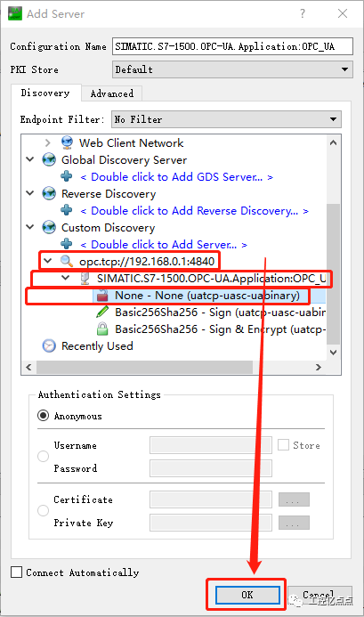364x617 pixels.
Task: Click the Private Key browse button
Action: [294, 523]
